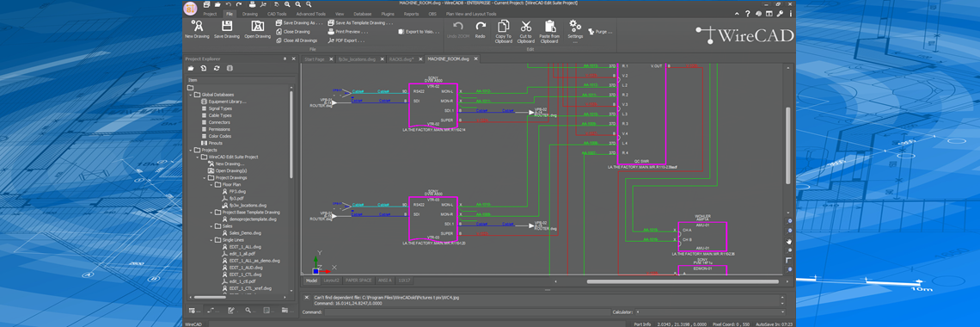Select Signal Types in tree

(220, 108)
